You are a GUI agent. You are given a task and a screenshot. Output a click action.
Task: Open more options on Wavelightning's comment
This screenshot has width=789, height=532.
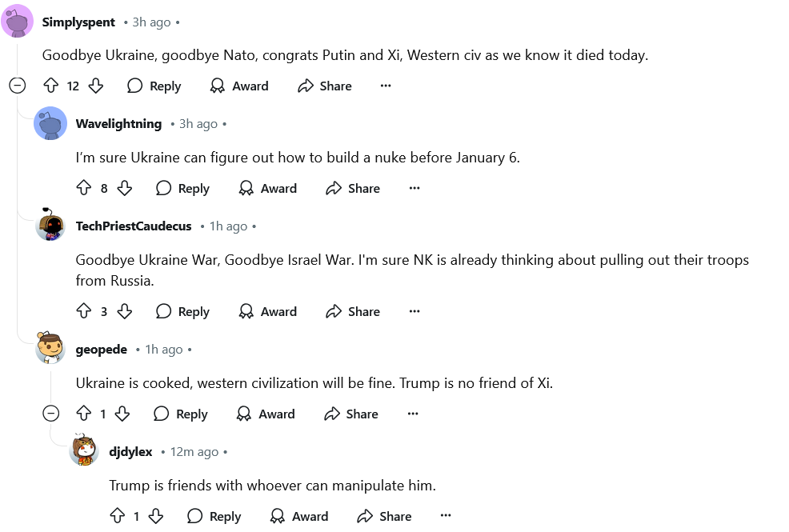click(415, 188)
